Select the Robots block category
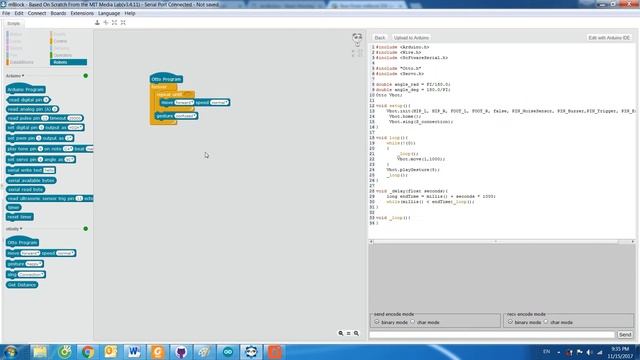The width and height of the screenshot is (640, 360). point(69,62)
